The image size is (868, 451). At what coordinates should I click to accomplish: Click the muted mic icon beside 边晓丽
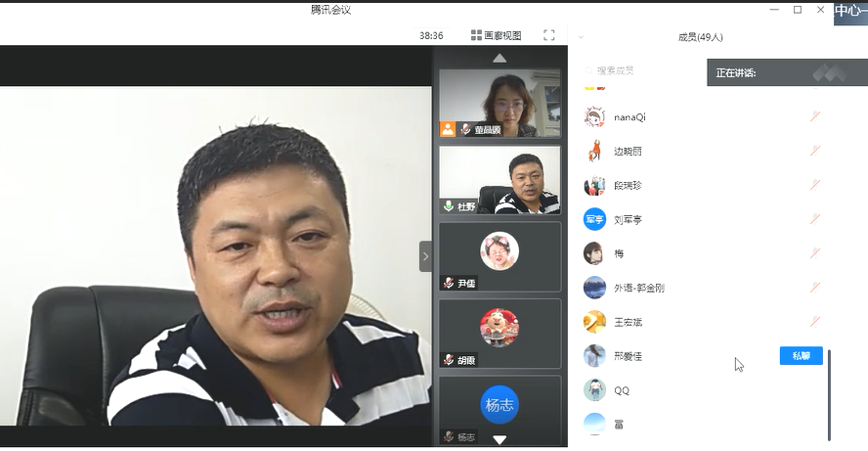click(x=814, y=151)
